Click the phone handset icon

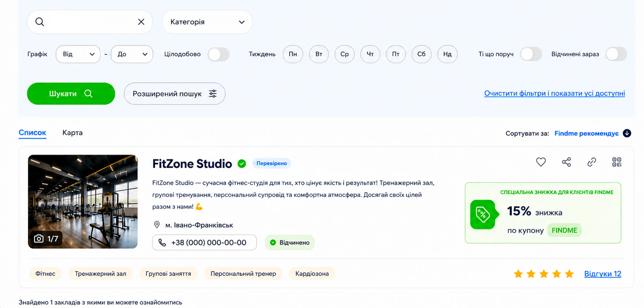click(162, 242)
